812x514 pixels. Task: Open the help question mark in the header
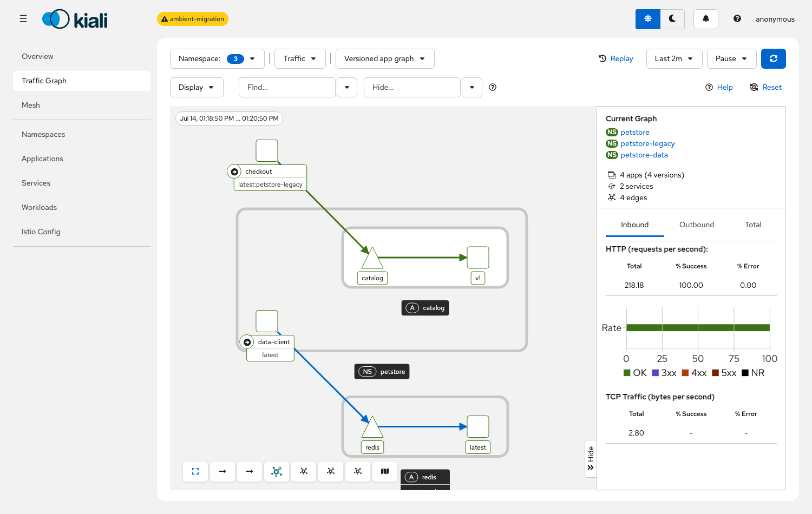(737, 19)
